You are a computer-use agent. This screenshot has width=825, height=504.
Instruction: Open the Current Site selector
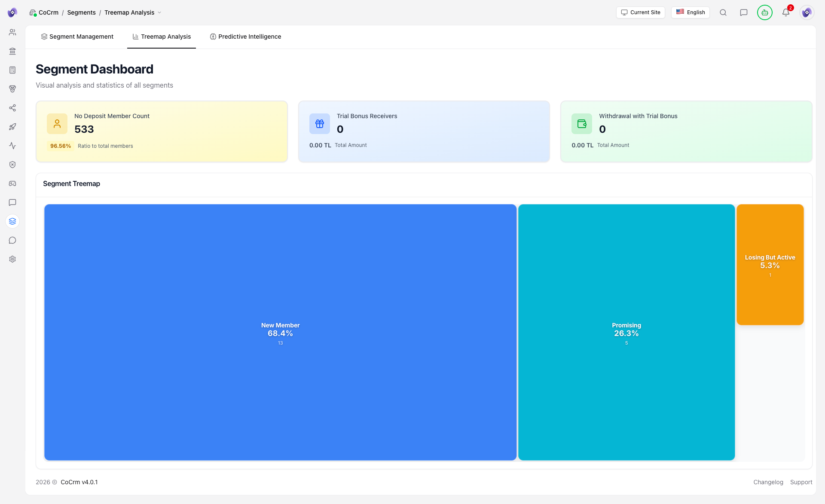[x=640, y=12]
